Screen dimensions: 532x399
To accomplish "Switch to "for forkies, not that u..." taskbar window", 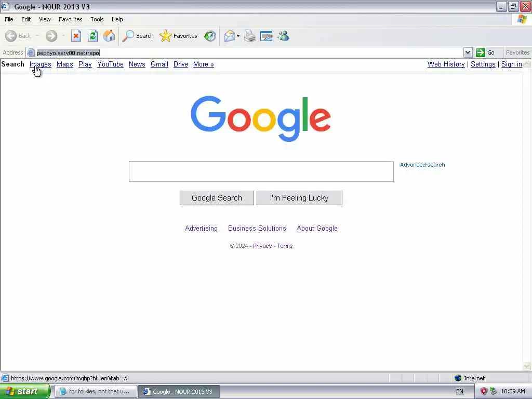I will (96, 391).
